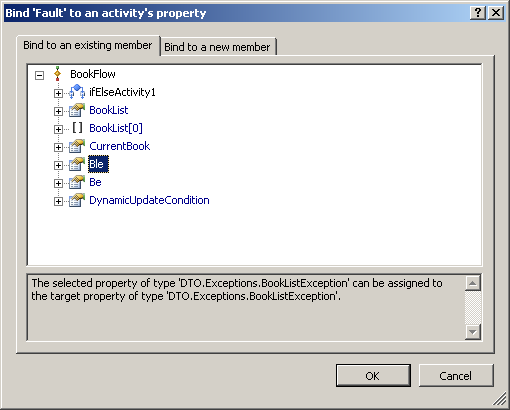Viewport: 510px width, 410px height.
Task: Expand the ifElseActivity1 node
Action: tap(58, 93)
